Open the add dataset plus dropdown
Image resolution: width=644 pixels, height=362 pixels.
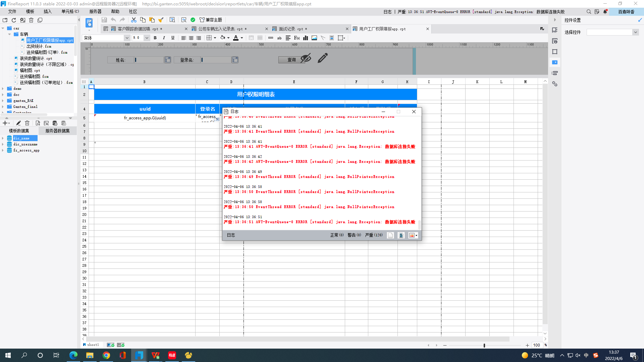[6, 123]
